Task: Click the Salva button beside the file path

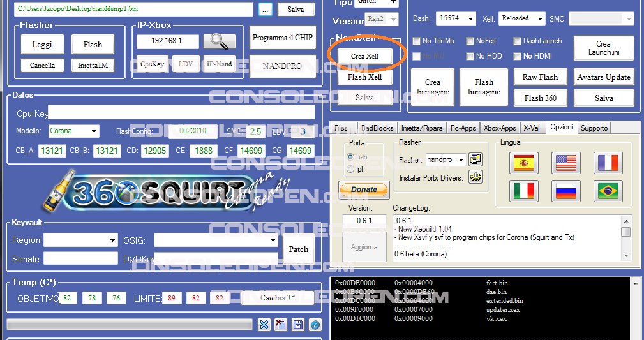Action: (x=296, y=10)
